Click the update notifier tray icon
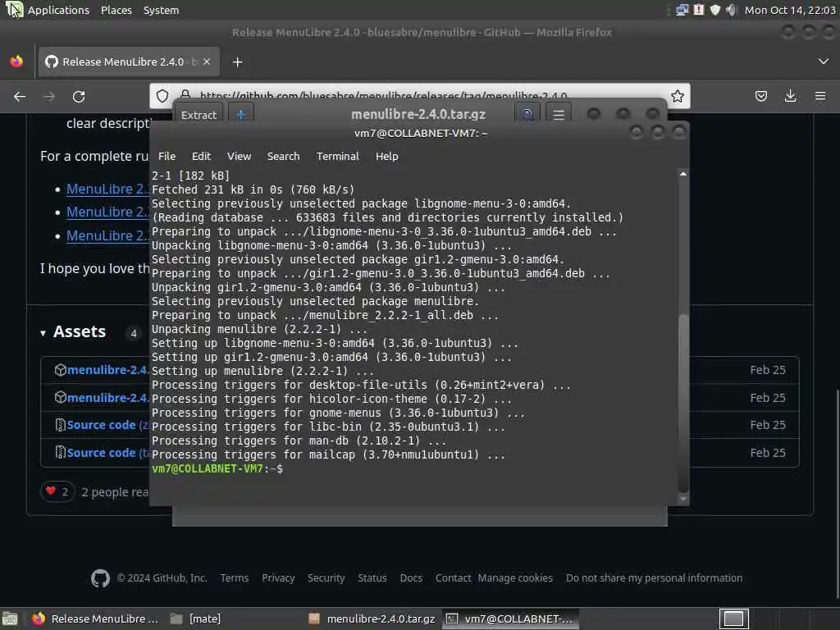The height and width of the screenshot is (630, 840). tap(699, 10)
